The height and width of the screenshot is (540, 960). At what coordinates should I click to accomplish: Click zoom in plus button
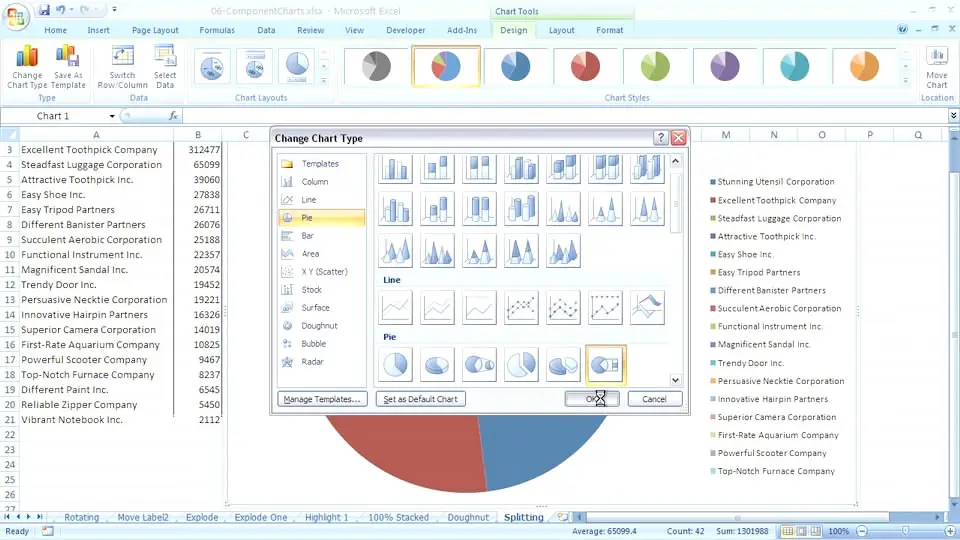[950, 531]
